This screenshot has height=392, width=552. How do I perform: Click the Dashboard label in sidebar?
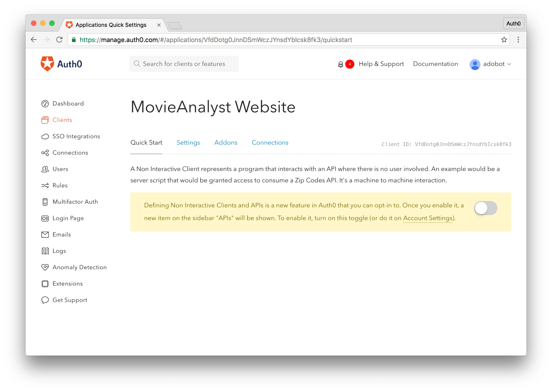point(68,104)
